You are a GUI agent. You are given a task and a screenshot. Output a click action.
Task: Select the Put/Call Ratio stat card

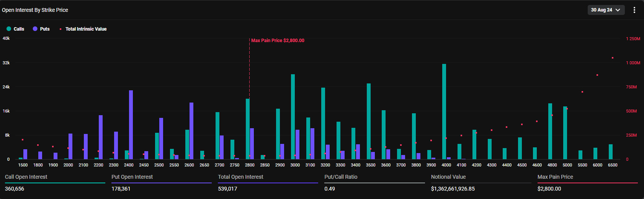341,183
